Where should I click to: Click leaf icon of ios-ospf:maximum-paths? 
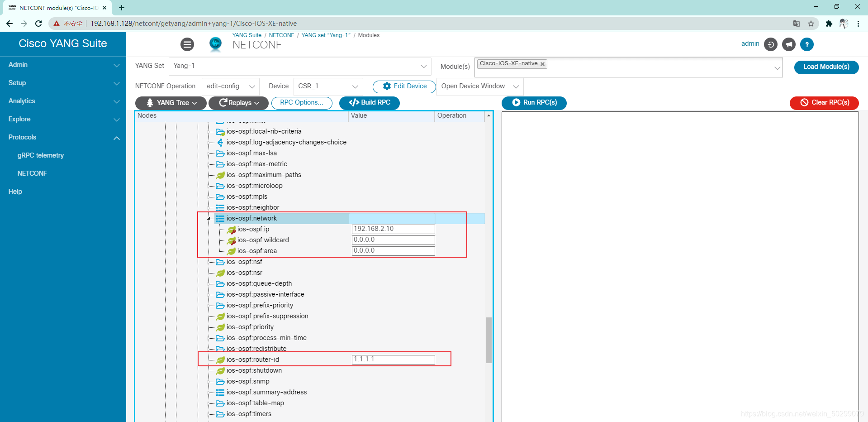click(220, 175)
